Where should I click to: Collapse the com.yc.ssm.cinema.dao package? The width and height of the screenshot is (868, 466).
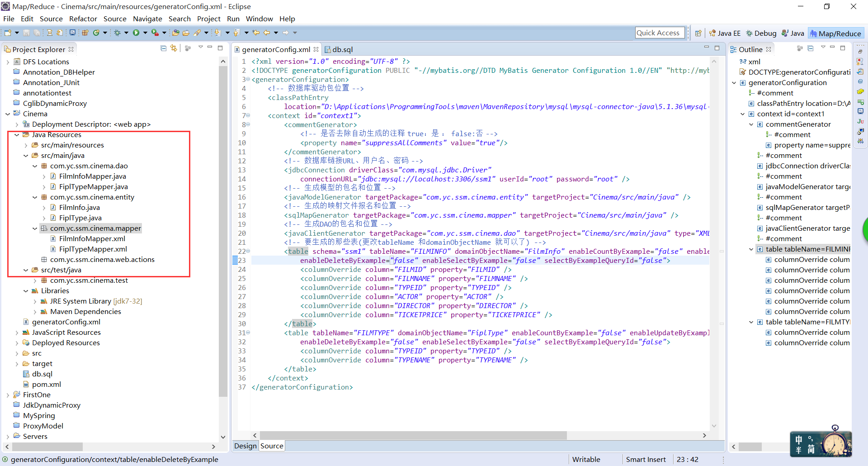pyautogui.click(x=35, y=166)
